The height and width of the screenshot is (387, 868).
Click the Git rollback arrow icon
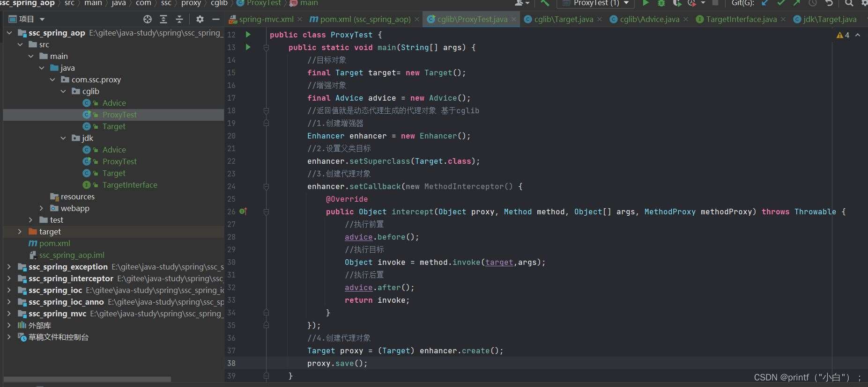click(829, 3)
